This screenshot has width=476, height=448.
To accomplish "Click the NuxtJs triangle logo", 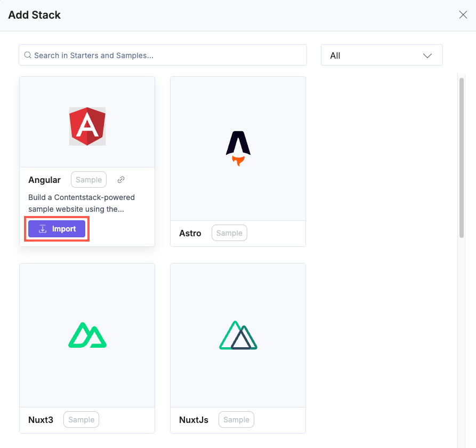I will pos(238,335).
